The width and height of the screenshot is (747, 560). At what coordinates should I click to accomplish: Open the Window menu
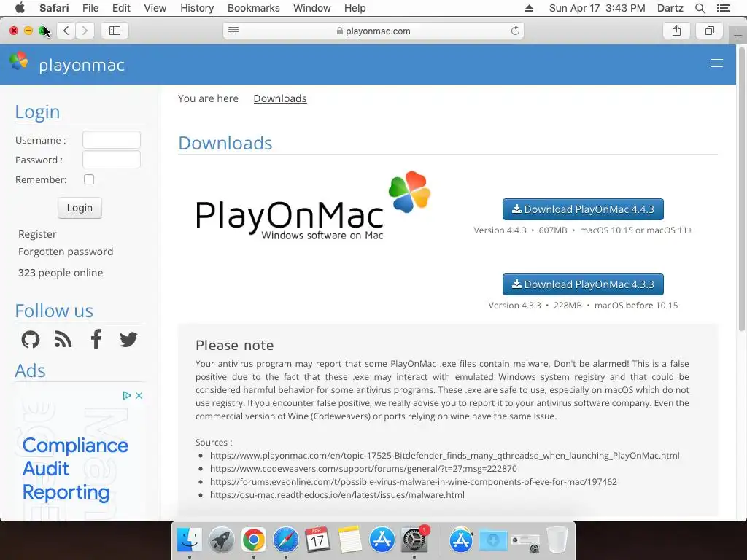click(x=312, y=8)
